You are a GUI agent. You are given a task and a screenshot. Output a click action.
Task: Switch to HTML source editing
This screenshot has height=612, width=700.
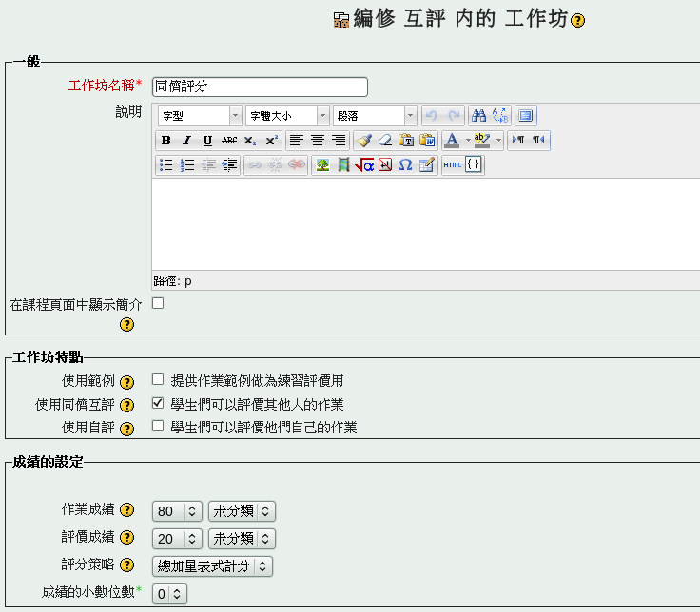click(453, 165)
